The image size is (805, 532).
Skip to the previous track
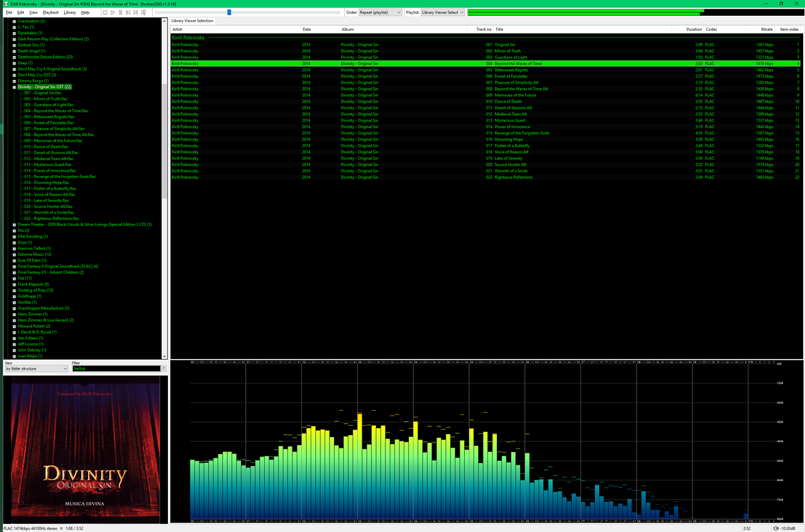tap(128, 12)
